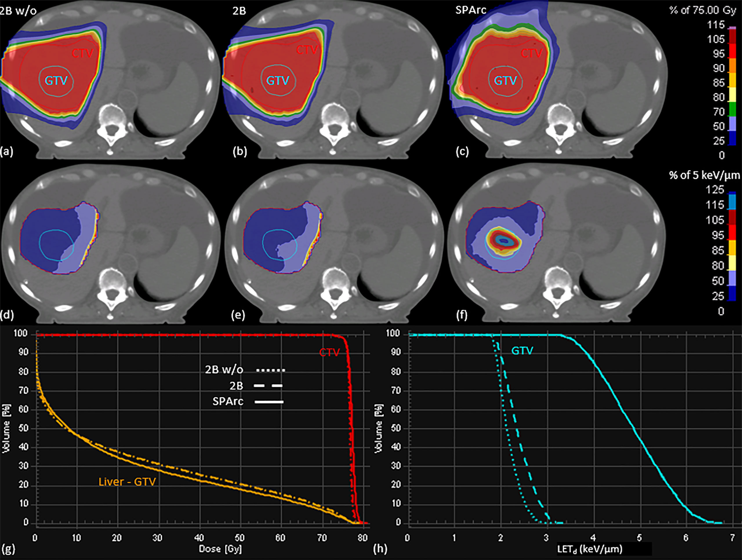
Task: Click the 115 value on the dose colorbar
Action: coord(716,25)
